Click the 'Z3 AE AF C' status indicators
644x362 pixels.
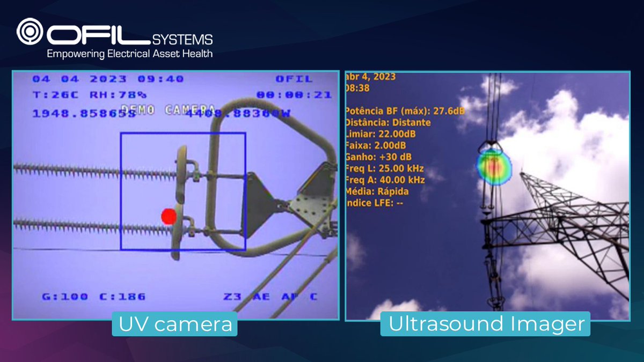click(x=270, y=297)
